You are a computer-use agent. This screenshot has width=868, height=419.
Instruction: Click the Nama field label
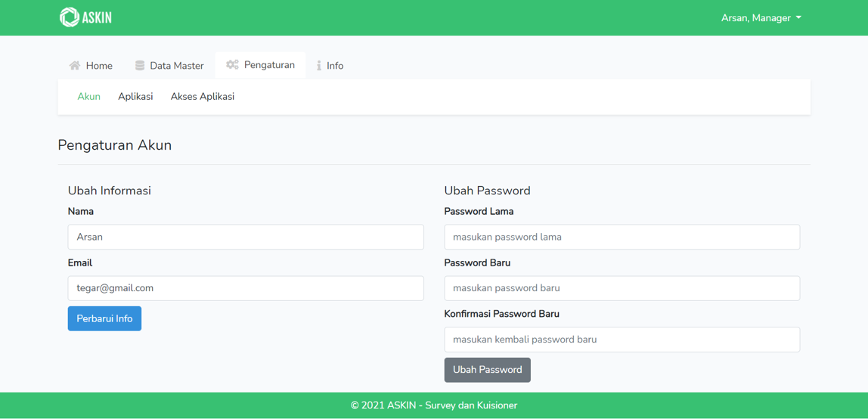[81, 212]
